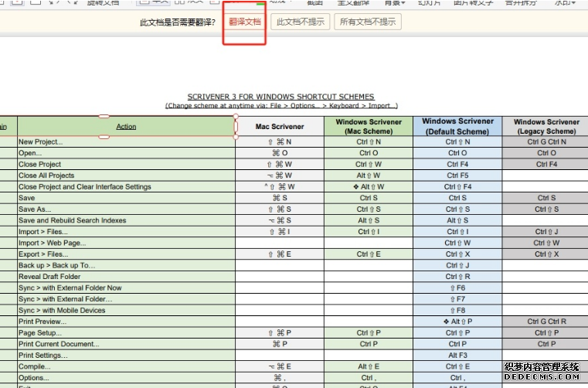The width and height of the screenshot is (588, 388).
Task: Click 'Close Project and Clear Interface Settings' cell
Action: (126, 187)
